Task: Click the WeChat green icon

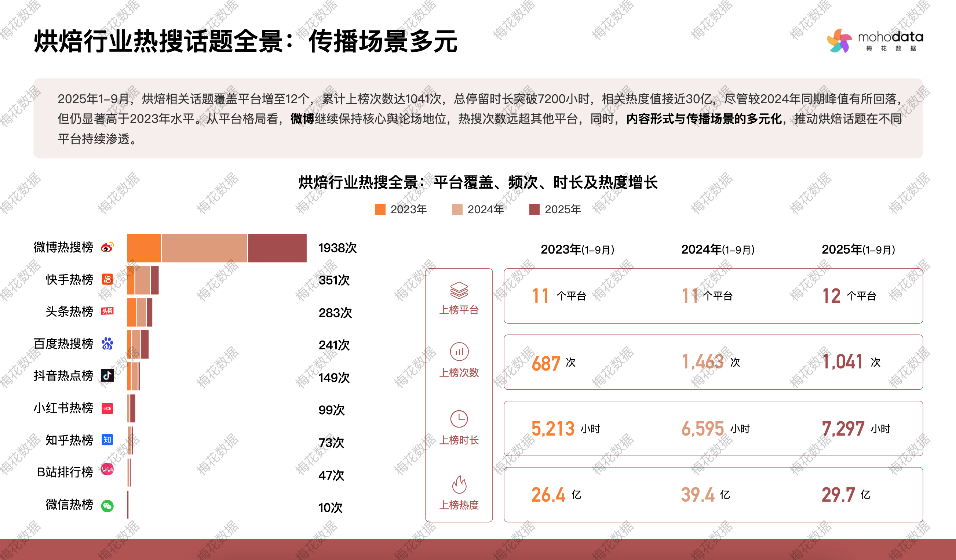Action: click(107, 506)
